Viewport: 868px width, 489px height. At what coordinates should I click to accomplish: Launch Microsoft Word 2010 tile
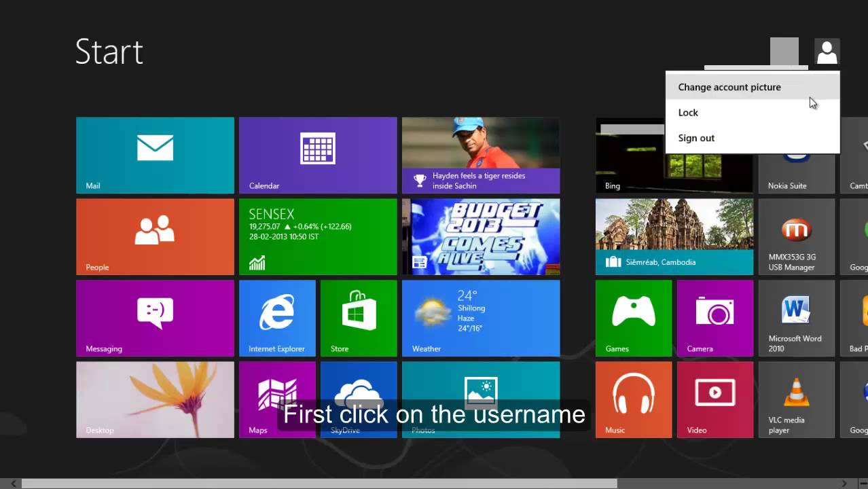(797, 319)
